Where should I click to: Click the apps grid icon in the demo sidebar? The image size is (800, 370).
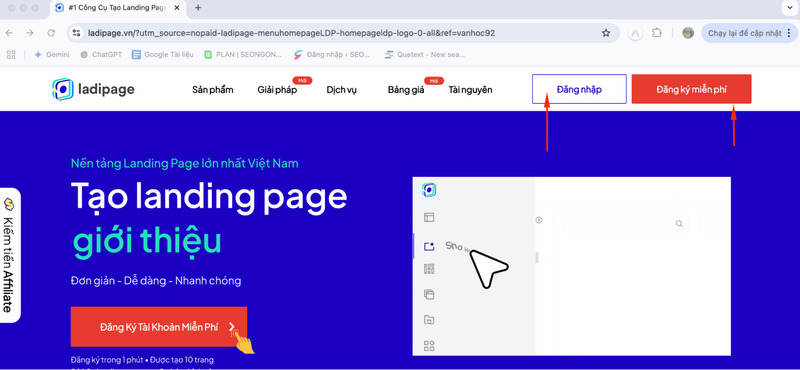(x=429, y=346)
